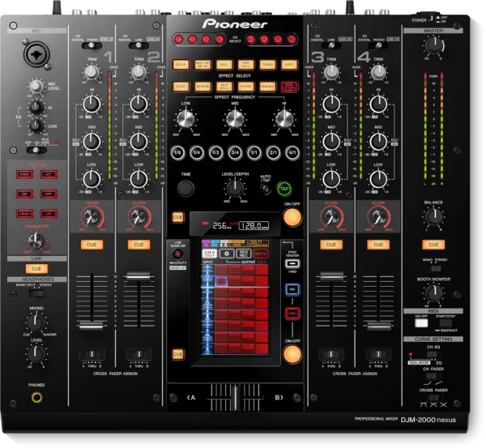Select channel 4 in CH SELECT
The image size is (486, 448).
pos(220,40)
